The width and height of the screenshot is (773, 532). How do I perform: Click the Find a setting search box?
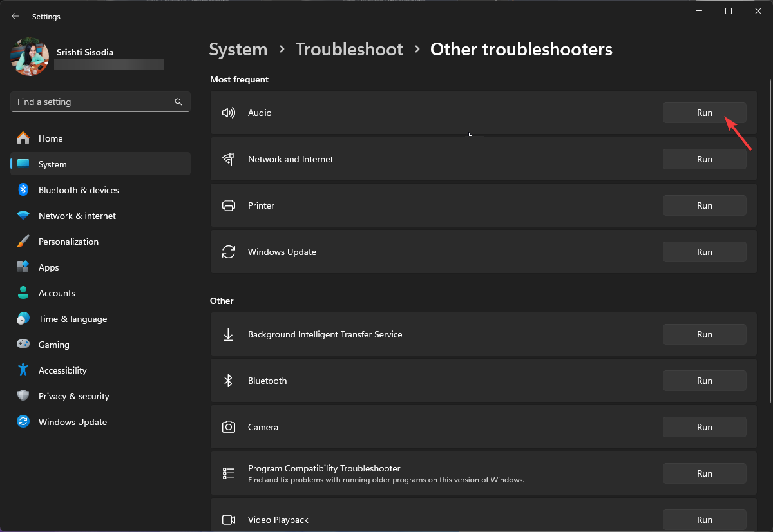pyautogui.click(x=93, y=102)
